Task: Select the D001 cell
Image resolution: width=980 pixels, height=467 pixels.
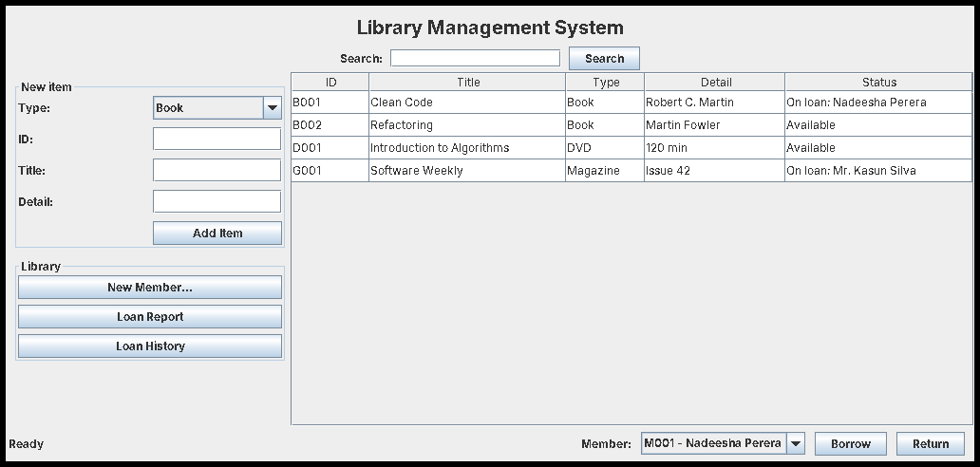Action: point(330,148)
